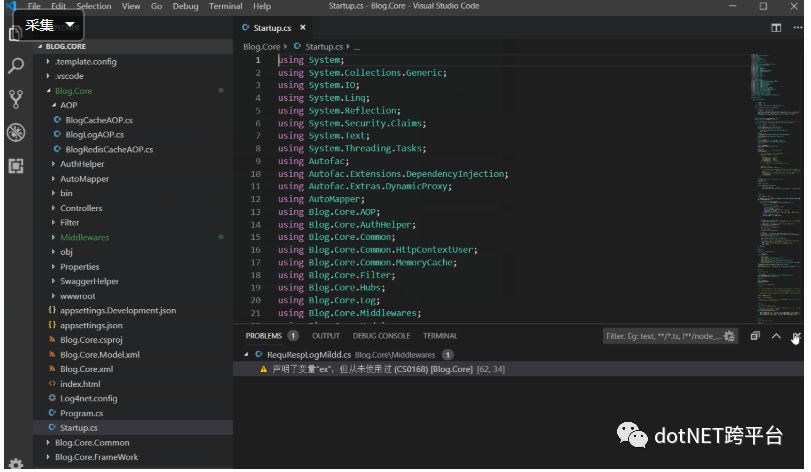Image resolution: width=811 pixels, height=472 pixels.
Task: Open appsettings.Development.json file
Action: pyautogui.click(x=118, y=311)
